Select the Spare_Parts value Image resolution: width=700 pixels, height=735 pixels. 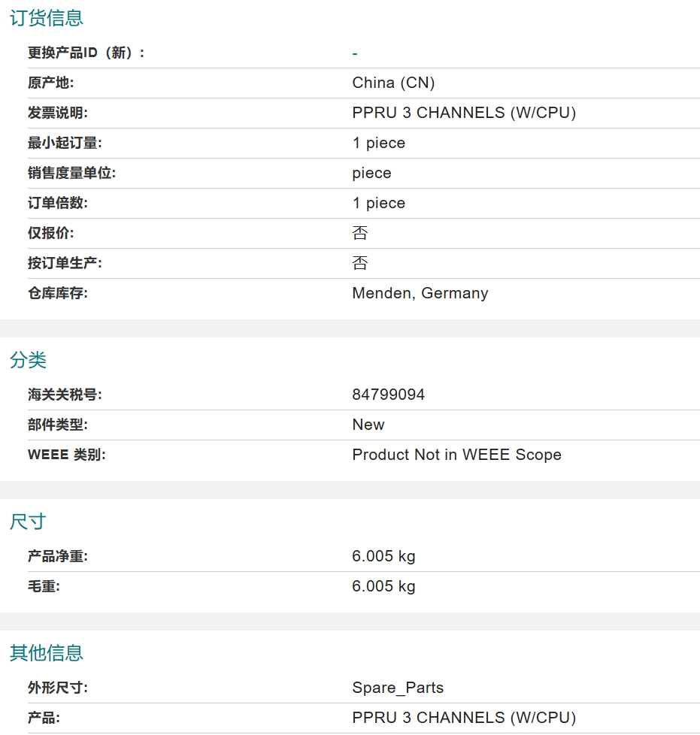point(398,688)
